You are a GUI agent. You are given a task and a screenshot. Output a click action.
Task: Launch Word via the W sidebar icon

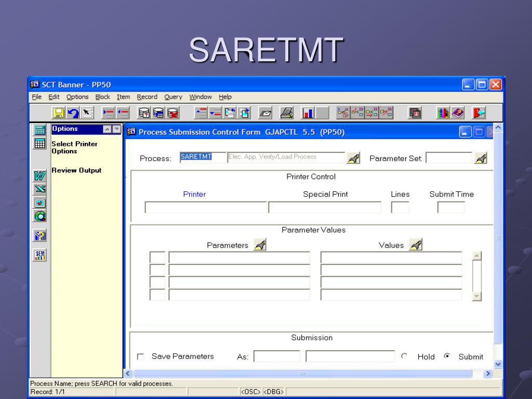(39, 176)
